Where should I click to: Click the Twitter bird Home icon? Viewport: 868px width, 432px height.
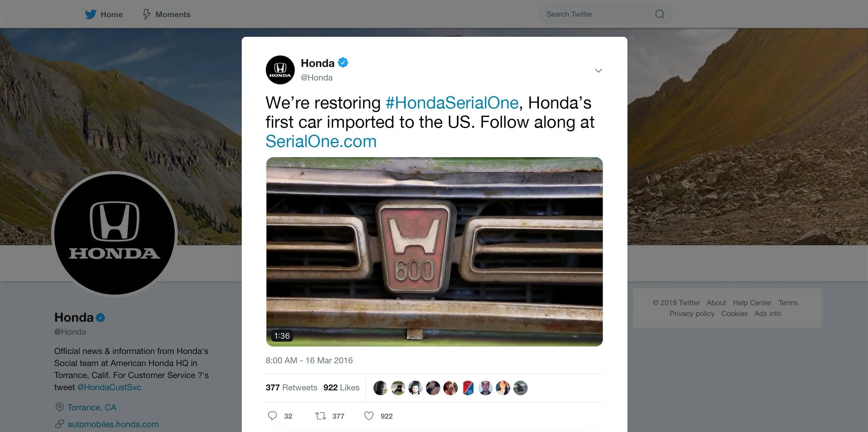tap(91, 14)
